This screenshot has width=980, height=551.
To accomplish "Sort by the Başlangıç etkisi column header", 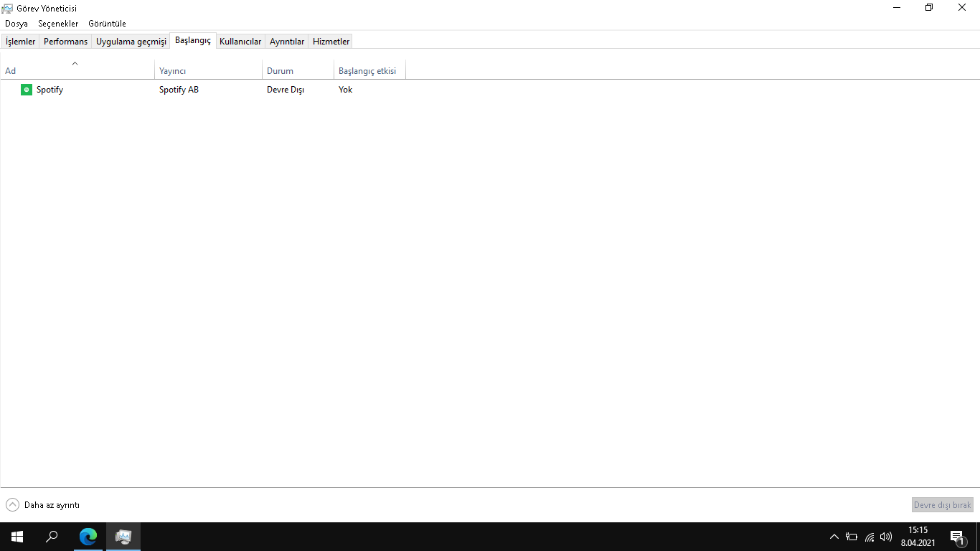I will click(x=369, y=70).
